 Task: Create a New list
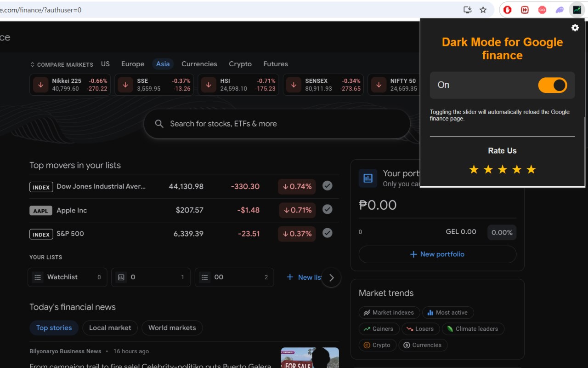(x=304, y=277)
